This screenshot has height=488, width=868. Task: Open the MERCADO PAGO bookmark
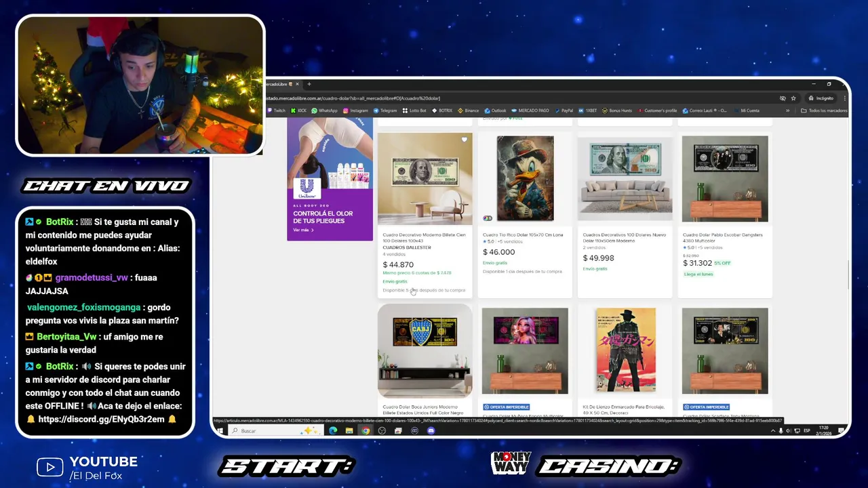[530, 110]
